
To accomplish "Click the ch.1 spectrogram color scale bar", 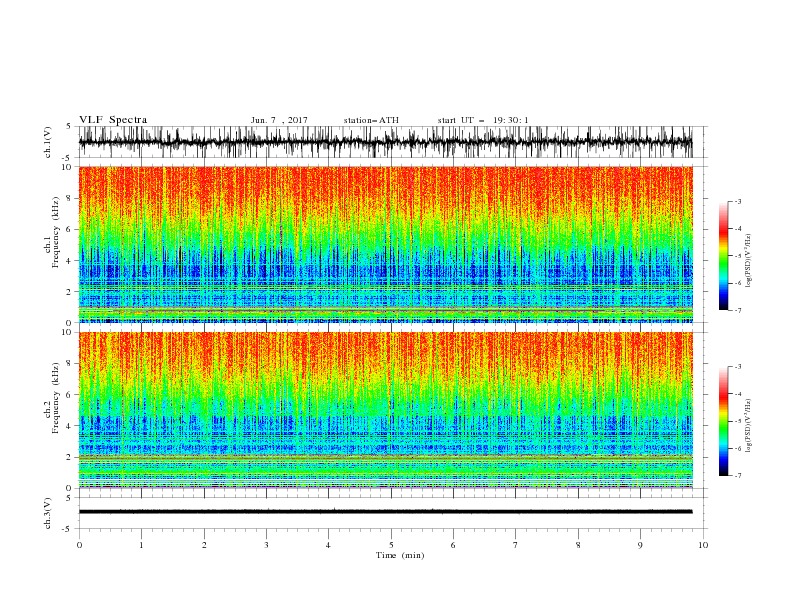I will point(724,256).
